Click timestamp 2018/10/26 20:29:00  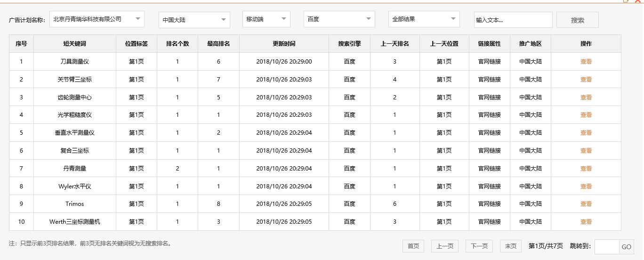(x=284, y=62)
